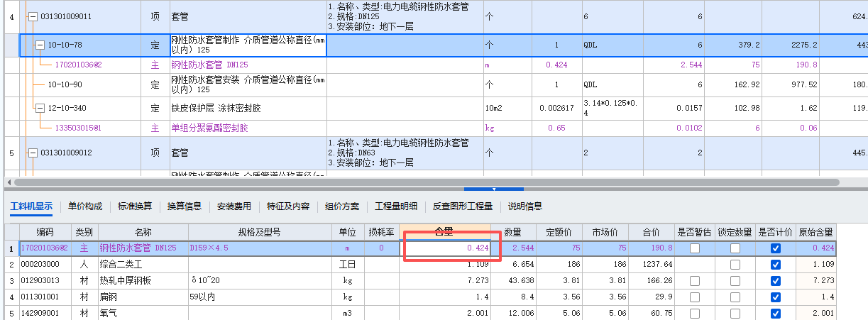This screenshot has width=868, height=320.
Task: Enable 锁定数量 for 热轧中厚钢板 row
Action: click(x=735, y=280)
